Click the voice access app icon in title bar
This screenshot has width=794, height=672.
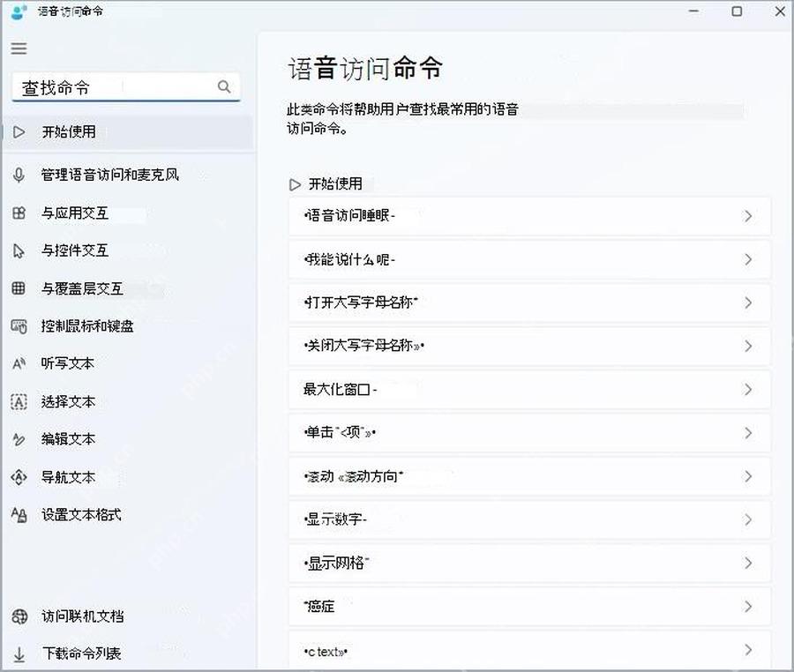(19, 11)
